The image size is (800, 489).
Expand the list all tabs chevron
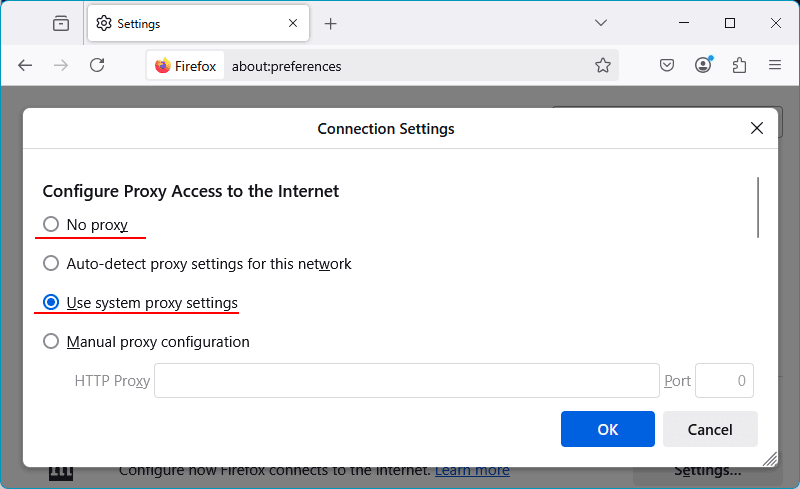click(601, 23)
